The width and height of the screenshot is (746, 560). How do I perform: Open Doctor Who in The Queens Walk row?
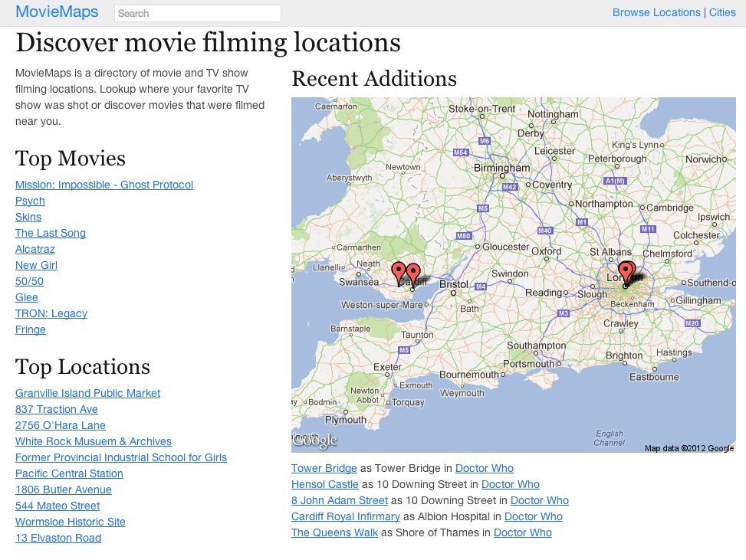click(x=523, y=533)
